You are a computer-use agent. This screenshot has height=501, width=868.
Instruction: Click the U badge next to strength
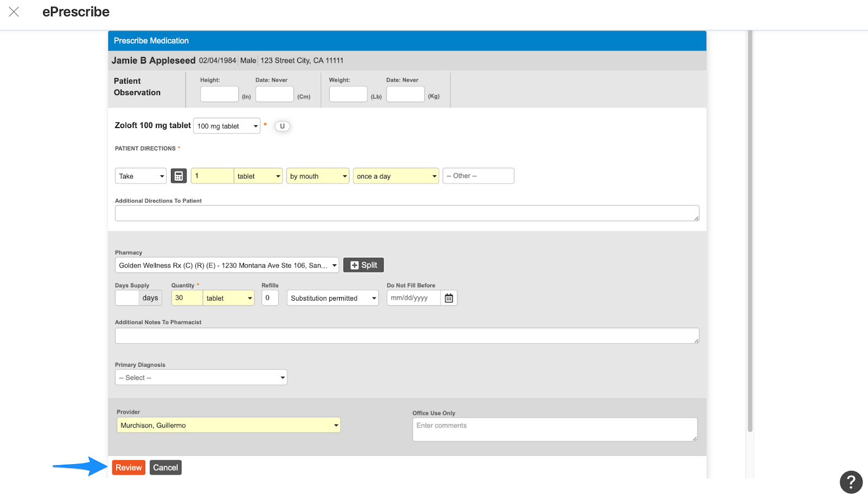pos(282,126)
